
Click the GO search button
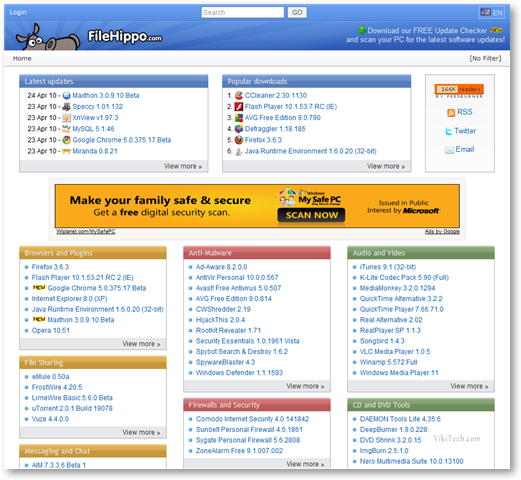click(x=297, y=12)
